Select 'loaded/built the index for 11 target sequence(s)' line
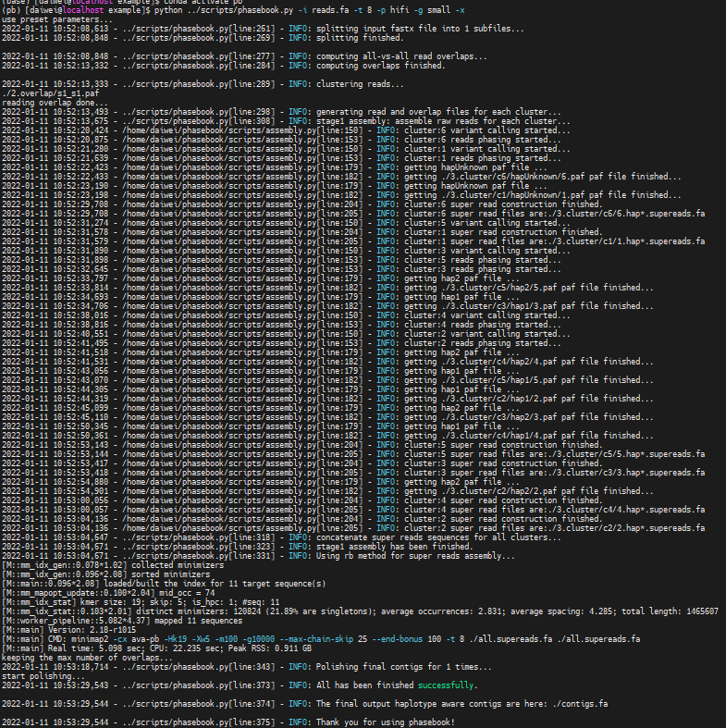Image resolution: width=726 pixels, height=728 pixels. pyautogui.click(x=164, y=585)
